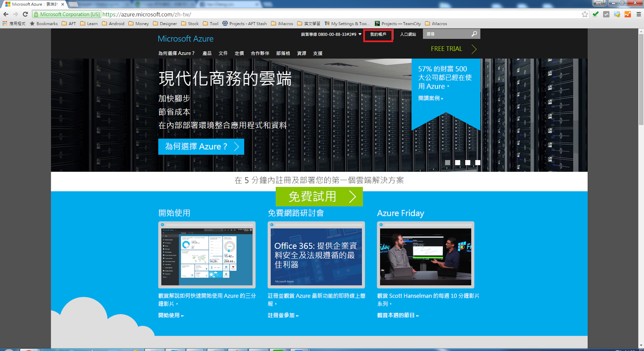Screen dimensions: 644x351
Task: Open the 產品 navigation menu
Action: point(207,53)
